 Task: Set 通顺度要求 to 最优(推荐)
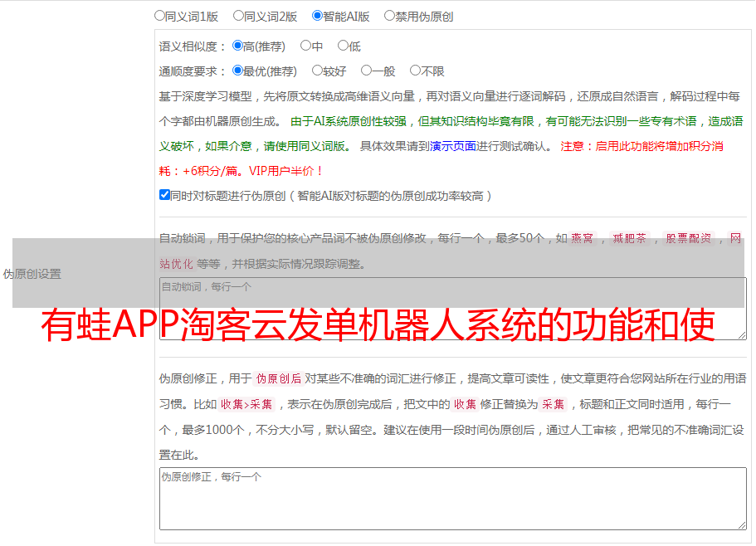click(238, 71)
